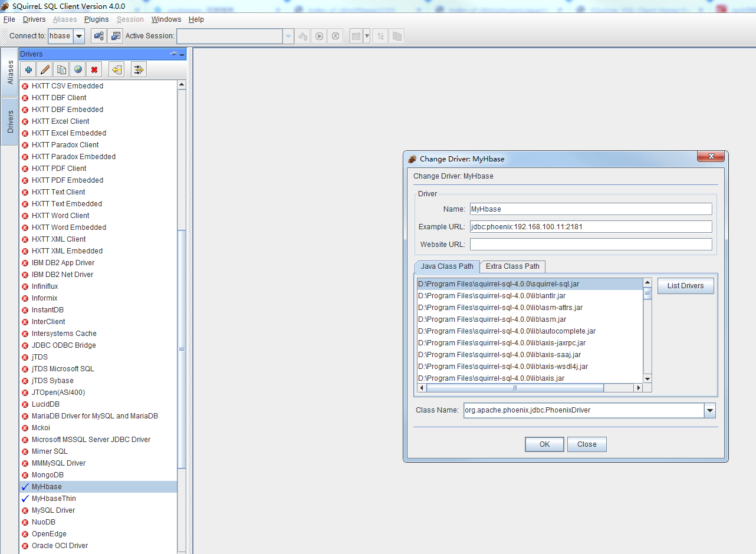This screenshot has width=756, height=554.
Task: Click the Website URL input field
Action: pos(590,244)
